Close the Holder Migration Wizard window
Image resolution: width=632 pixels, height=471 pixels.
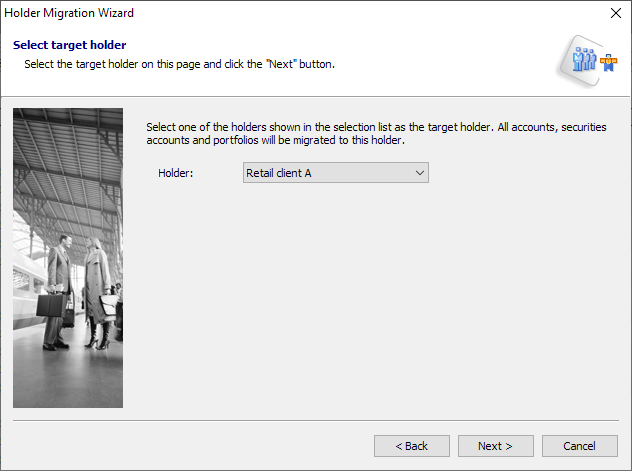click(614, 13)
